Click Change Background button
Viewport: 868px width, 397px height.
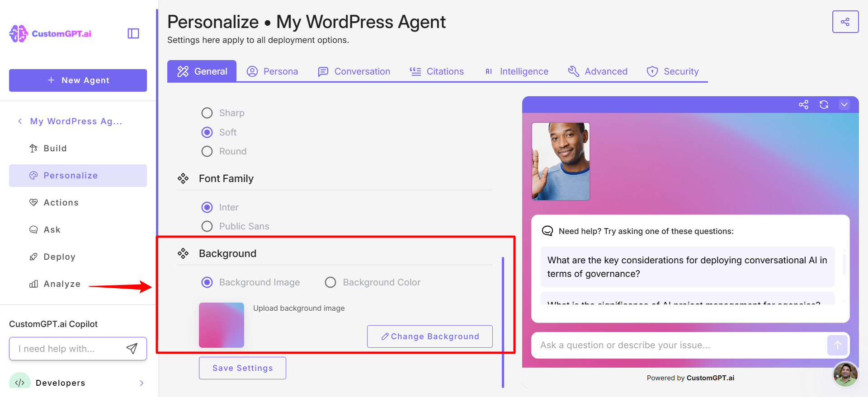pyautogui.click(x=430, y=336)
